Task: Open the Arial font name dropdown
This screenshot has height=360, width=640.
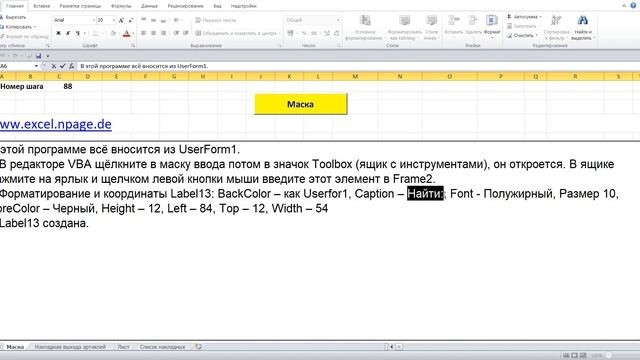Action: [x=93, y=20]
